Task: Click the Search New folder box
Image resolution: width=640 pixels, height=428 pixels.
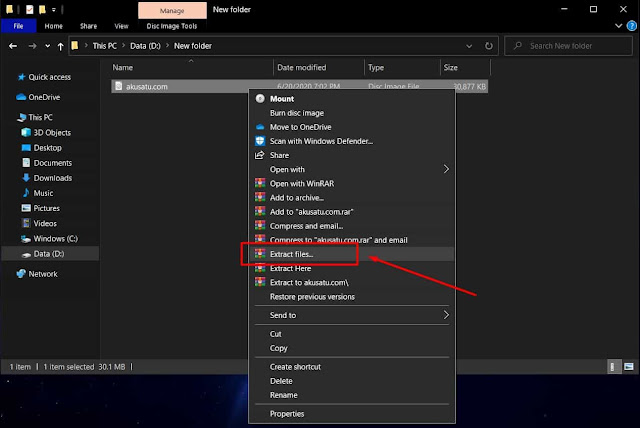Action: (x=568, y=46)
